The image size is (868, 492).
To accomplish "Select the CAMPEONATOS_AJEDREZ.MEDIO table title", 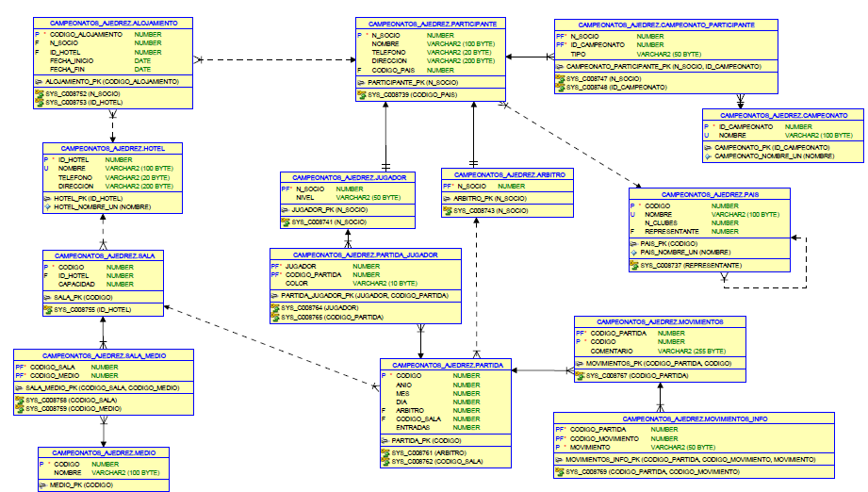I will (x=104, y=452).
